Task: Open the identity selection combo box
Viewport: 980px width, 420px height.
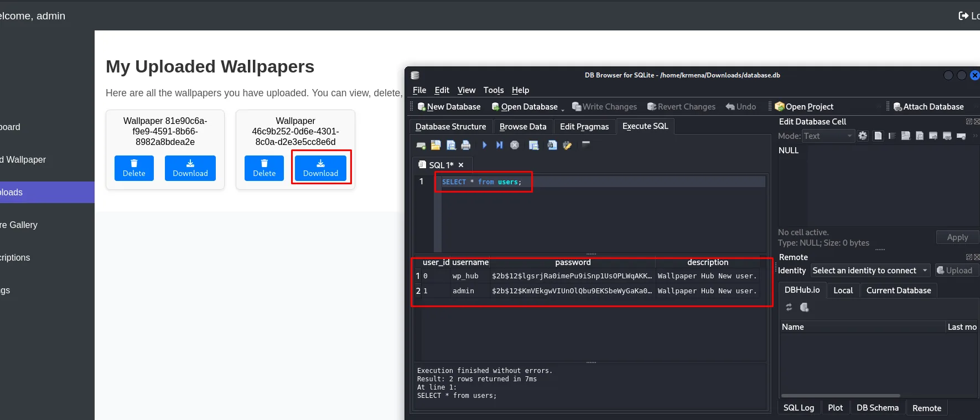Action: 870,271
